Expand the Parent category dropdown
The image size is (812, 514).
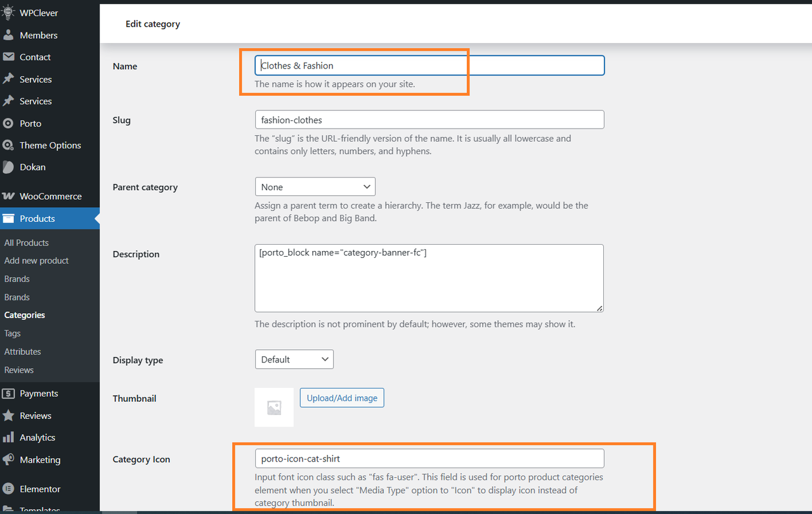point(315,187)
